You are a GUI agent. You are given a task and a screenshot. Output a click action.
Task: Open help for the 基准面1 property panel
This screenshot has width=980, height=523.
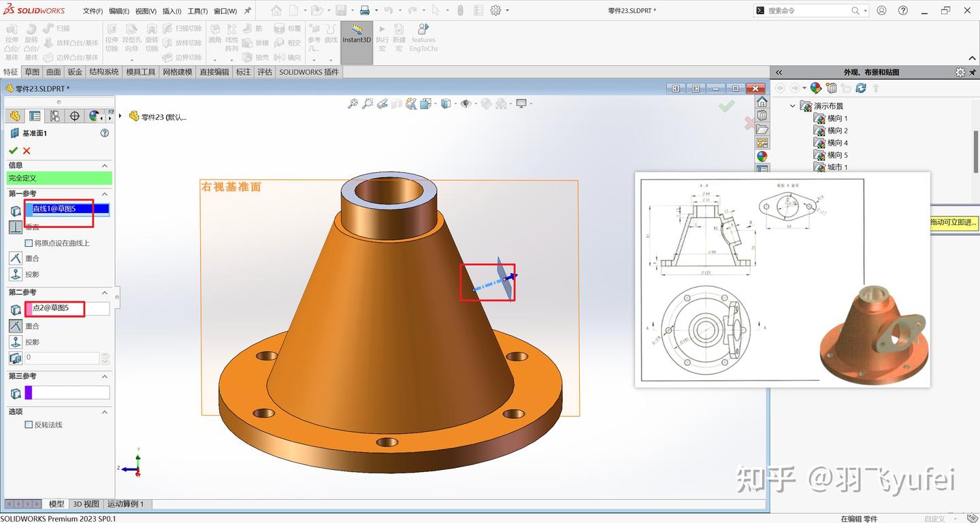[x=105, y=133]
